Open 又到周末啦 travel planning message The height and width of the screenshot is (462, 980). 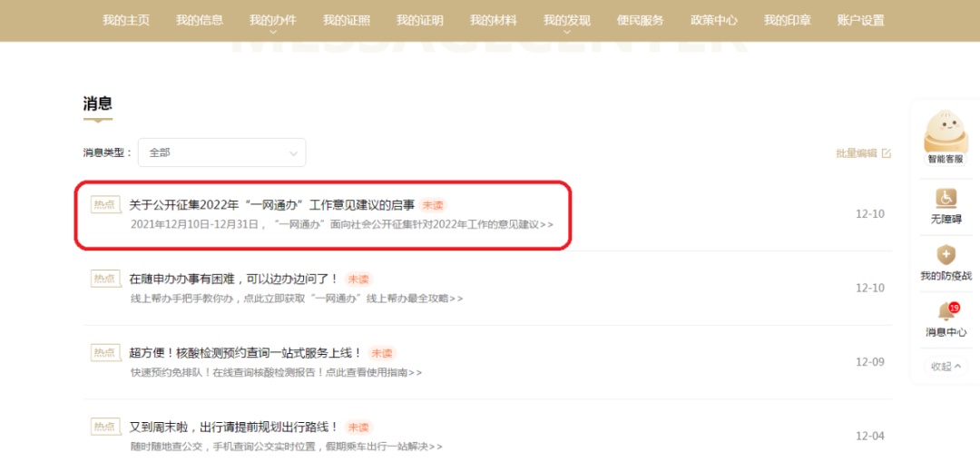233,427
